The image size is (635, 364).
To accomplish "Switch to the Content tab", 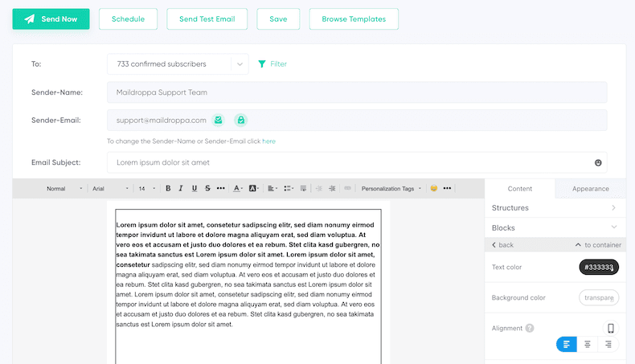I will (519, 189).
